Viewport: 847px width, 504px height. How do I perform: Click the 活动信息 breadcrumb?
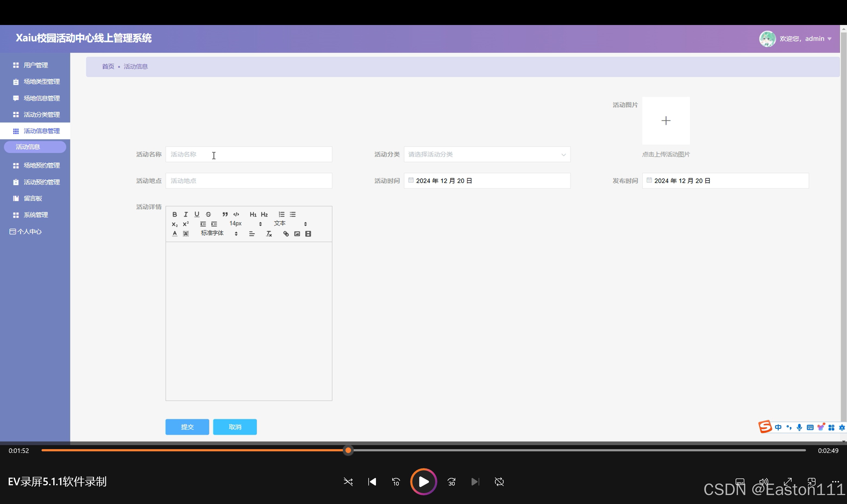[136, 67]
